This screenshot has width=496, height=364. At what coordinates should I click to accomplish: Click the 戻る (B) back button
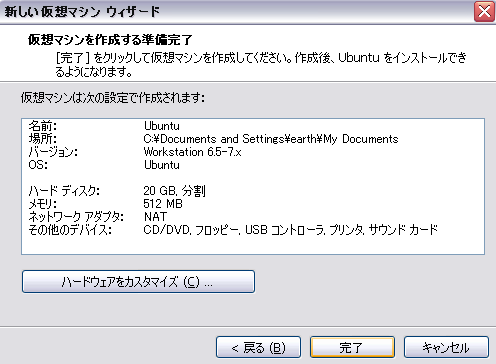(258, 347)
